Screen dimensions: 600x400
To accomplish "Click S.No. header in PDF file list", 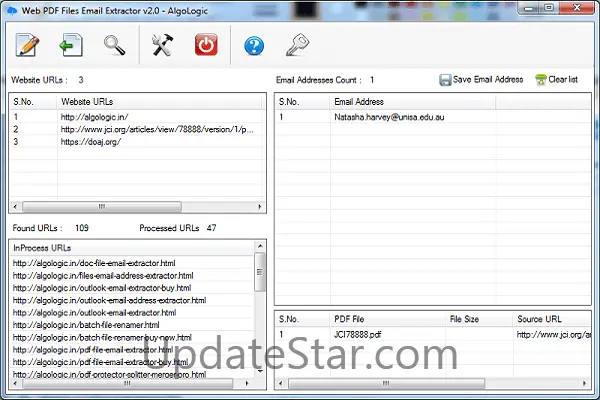I will point(303,319).
